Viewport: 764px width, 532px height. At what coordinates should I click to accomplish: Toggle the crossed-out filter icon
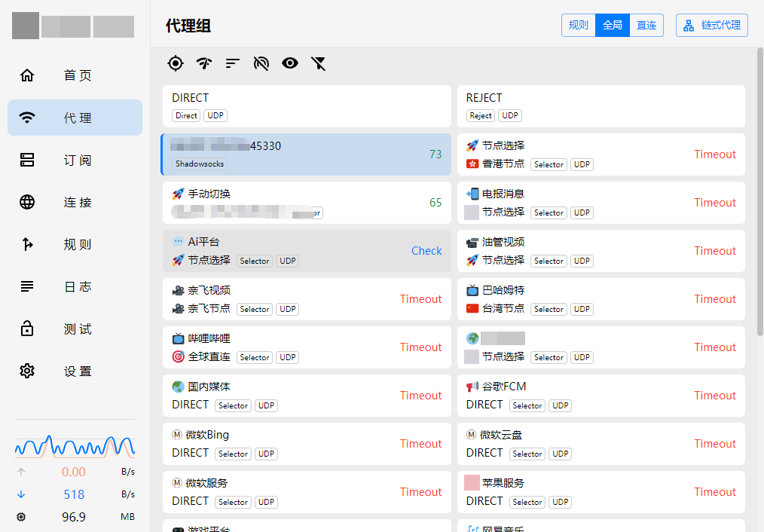pyautogui.click(x=318, y=63)
